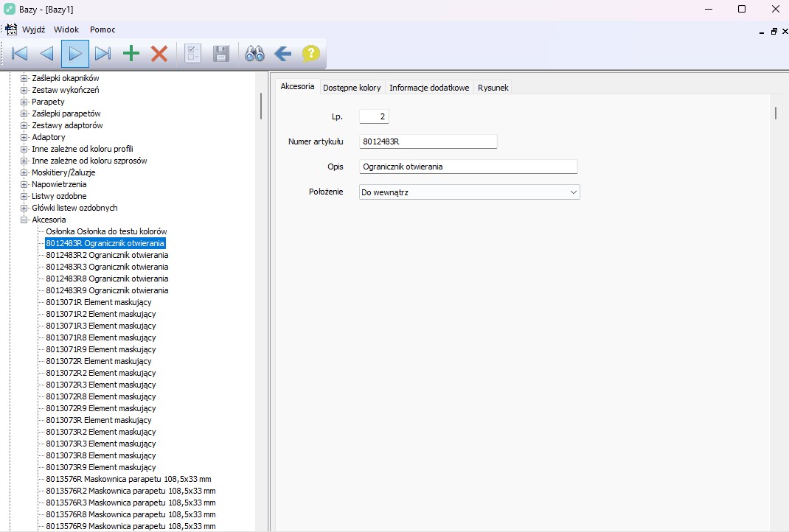Go to the previous record arrow
This screenshot has width=789, height=532.
46,53
